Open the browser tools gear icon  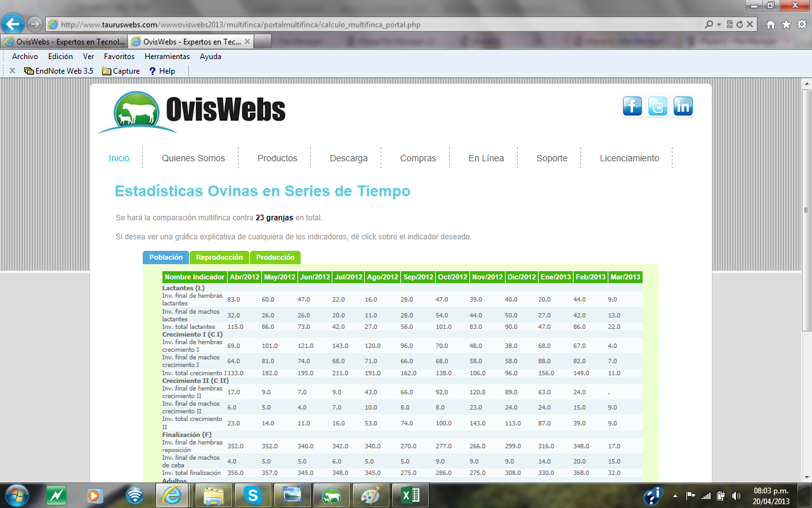[801, 25]
